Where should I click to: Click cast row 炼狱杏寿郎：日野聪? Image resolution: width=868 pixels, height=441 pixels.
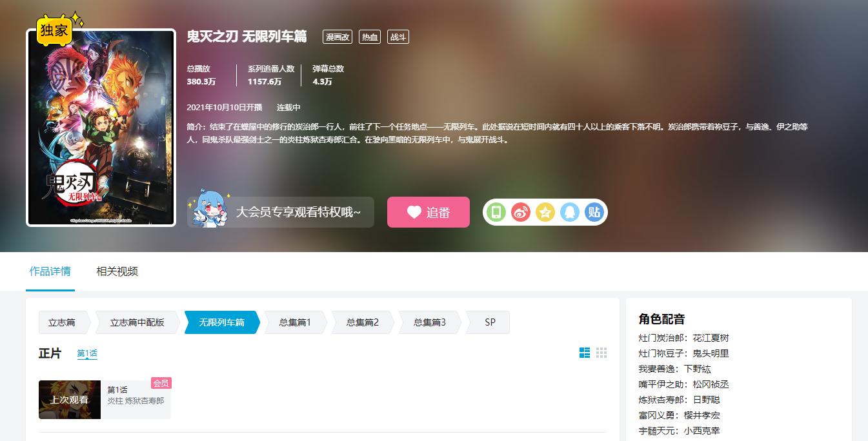pyautogui.click(x=679, y=400)
